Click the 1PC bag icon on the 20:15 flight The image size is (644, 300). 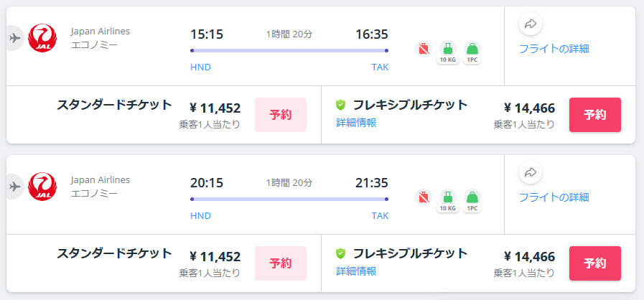(x=472, y=199)
